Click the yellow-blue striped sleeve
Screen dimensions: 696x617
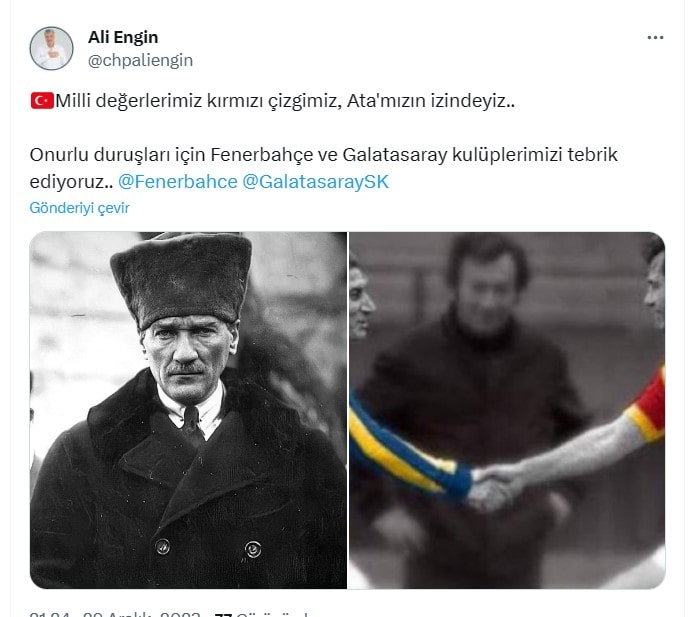pyautogui.click(x=406, y=448)
